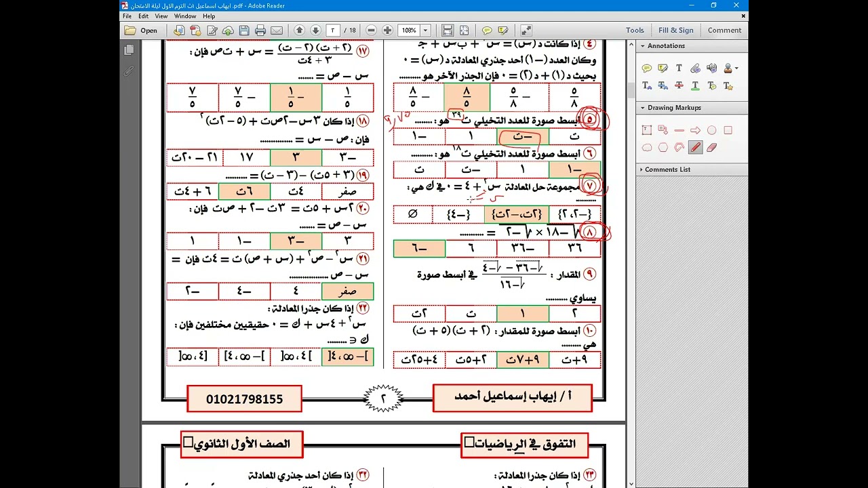Viewport: 868px width, 488px height.
Task: Open the Stamp tool dropdown arrow
Action: pyautogui.click(x=736, y=68)
